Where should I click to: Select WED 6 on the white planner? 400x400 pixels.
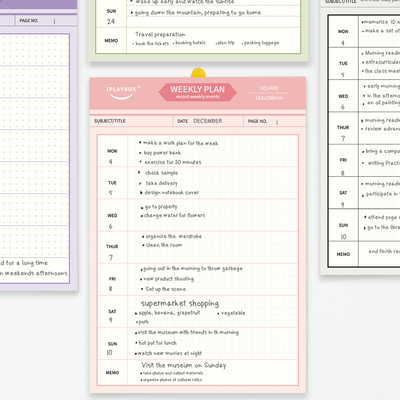[343, 101]
